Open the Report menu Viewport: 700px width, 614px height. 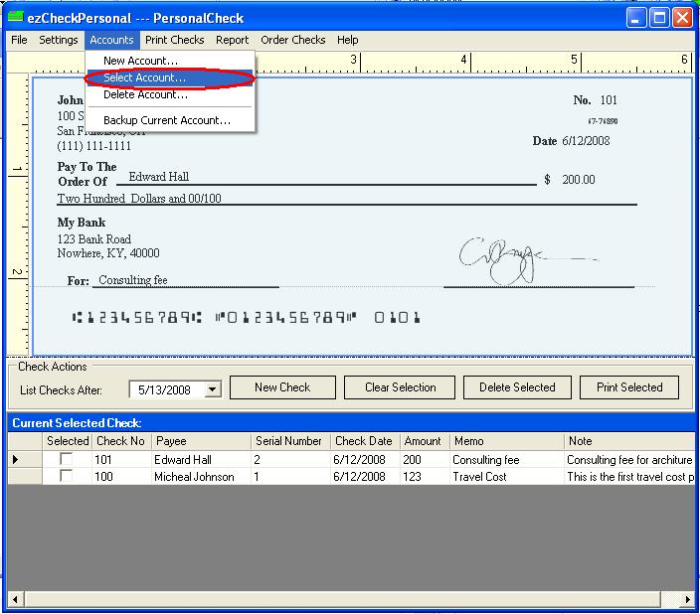[x=232, y=40]
